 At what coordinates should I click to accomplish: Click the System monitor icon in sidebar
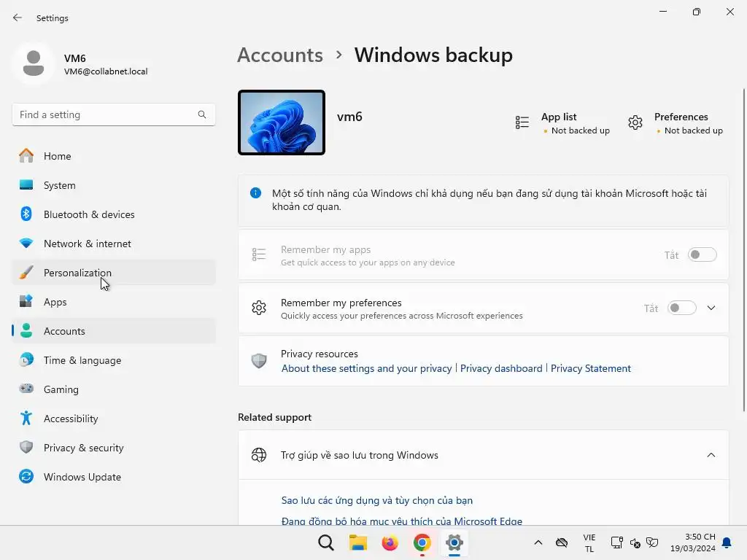[26, 184]
